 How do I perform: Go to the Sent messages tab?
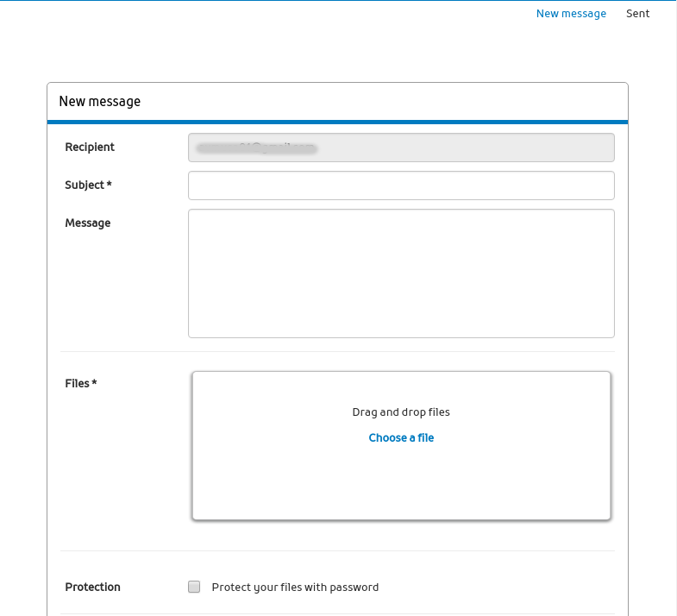click(637, 14)
